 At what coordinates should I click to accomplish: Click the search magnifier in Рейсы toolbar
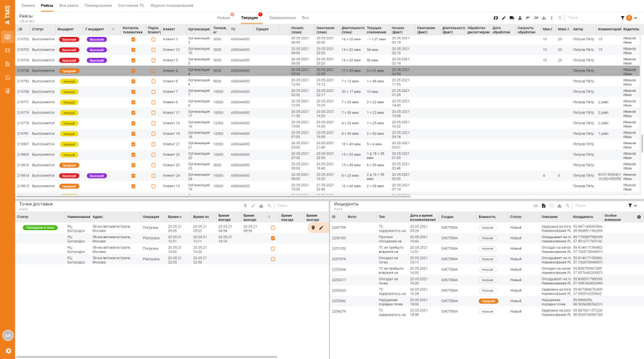coord(559,18)
